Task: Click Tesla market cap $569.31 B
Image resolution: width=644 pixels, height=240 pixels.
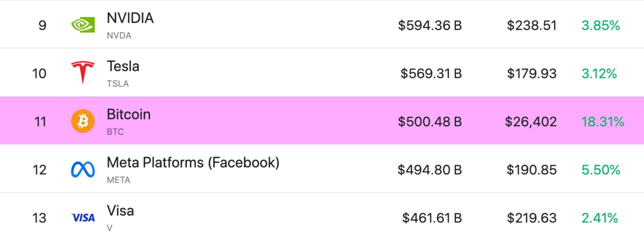Action: [431, 74]
